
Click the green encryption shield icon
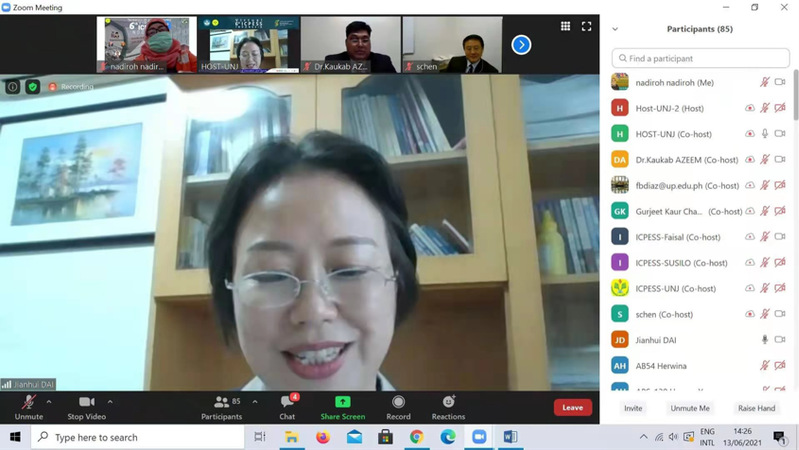32,87
